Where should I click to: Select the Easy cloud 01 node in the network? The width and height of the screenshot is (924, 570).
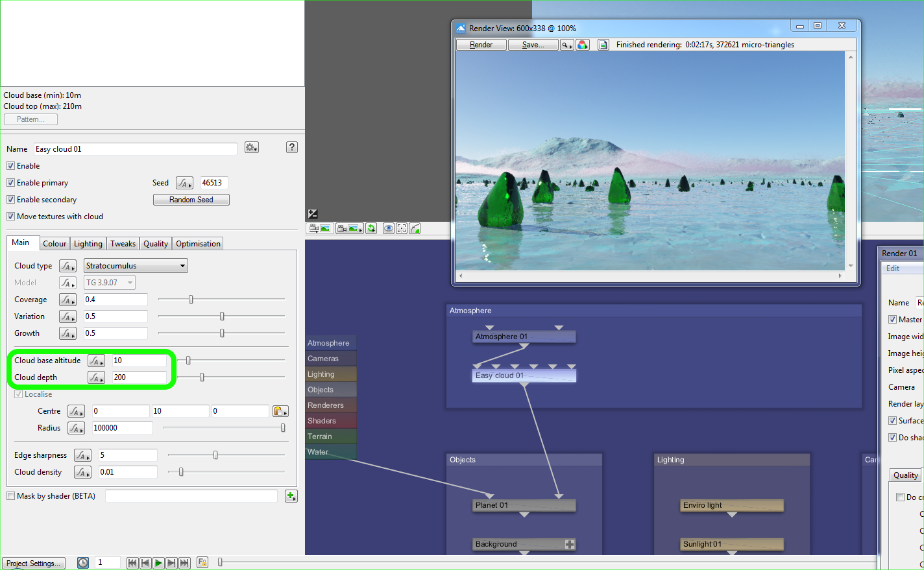click(x=524, y=375)
